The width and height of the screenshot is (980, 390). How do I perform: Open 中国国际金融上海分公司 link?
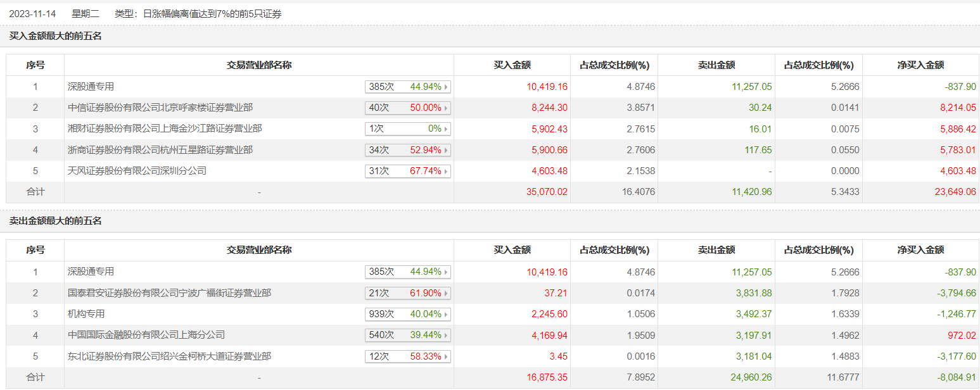click(146, 335)
